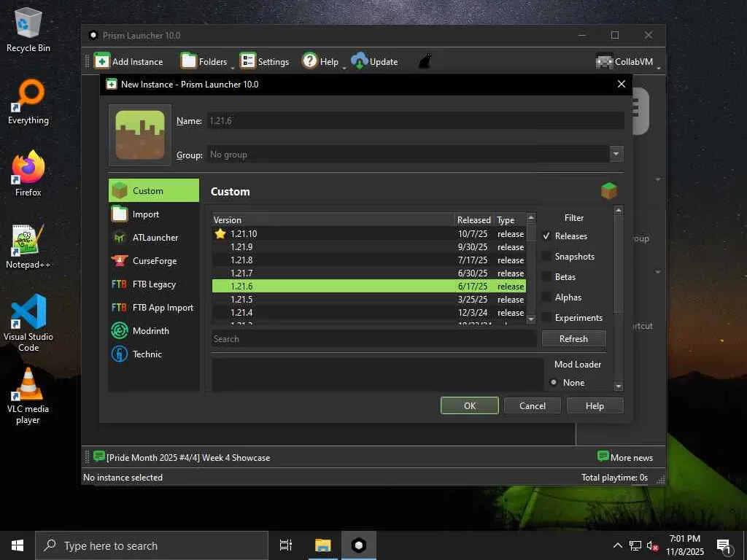Select the Import source in sidebar

pos(153,214)
